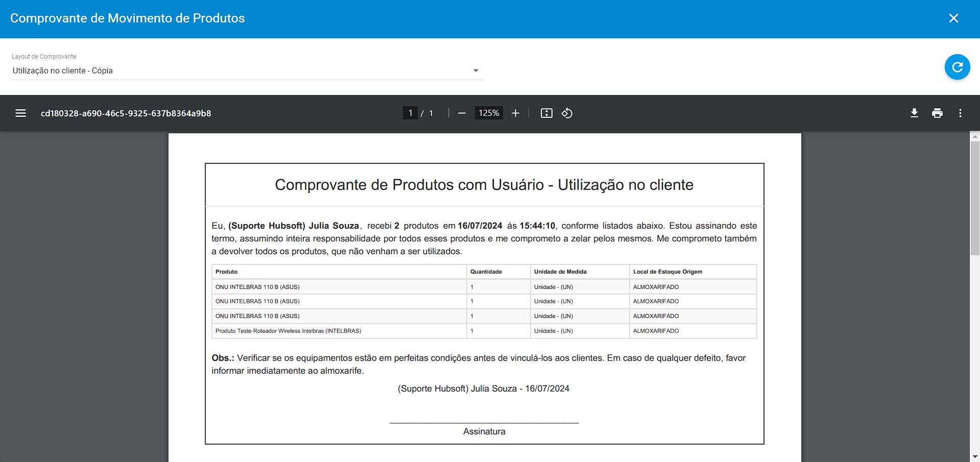
Task: Click the blue refresh round button
Action: coord(957,67)
